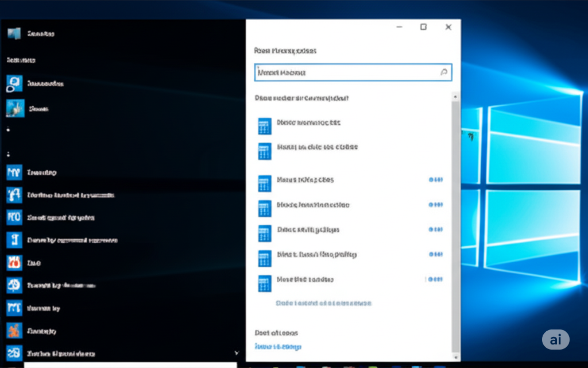The height and width of the screenshot is (368, 588).
Task: Click the monitor icon atop the dark menu
Action: [14, 33]
